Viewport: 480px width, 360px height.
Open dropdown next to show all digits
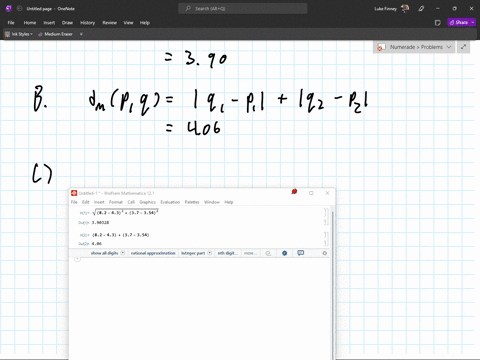point(123,253)
